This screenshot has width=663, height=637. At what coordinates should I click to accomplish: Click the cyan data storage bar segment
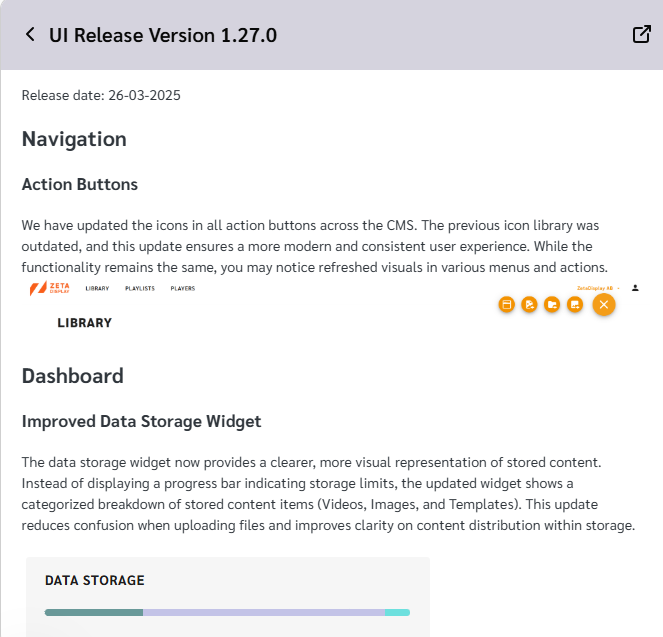click(397, 612)
